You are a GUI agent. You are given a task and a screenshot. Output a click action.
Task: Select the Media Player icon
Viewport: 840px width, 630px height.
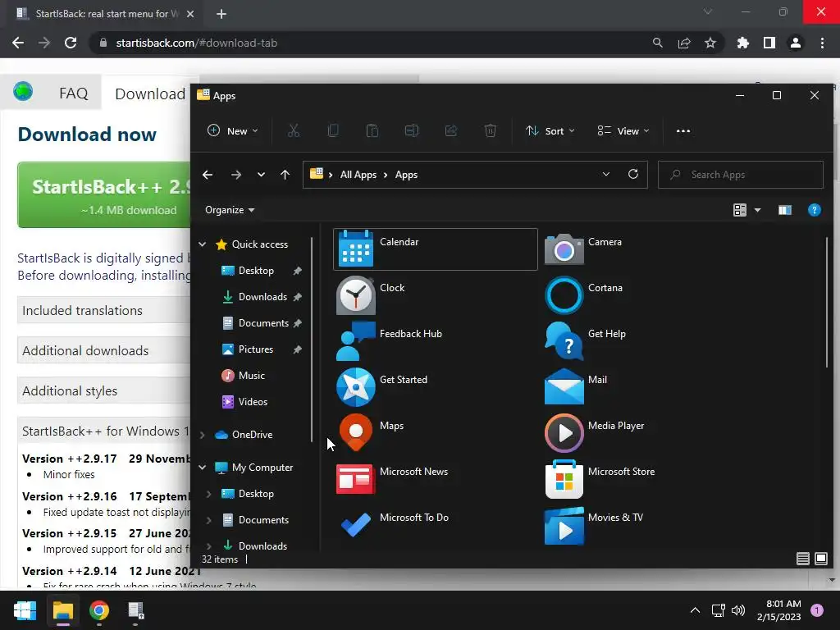pyautogui.click(x=564, y=433)
